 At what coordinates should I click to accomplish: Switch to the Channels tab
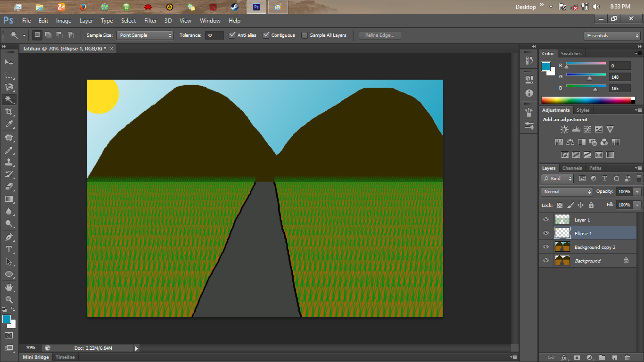[572, 168]
